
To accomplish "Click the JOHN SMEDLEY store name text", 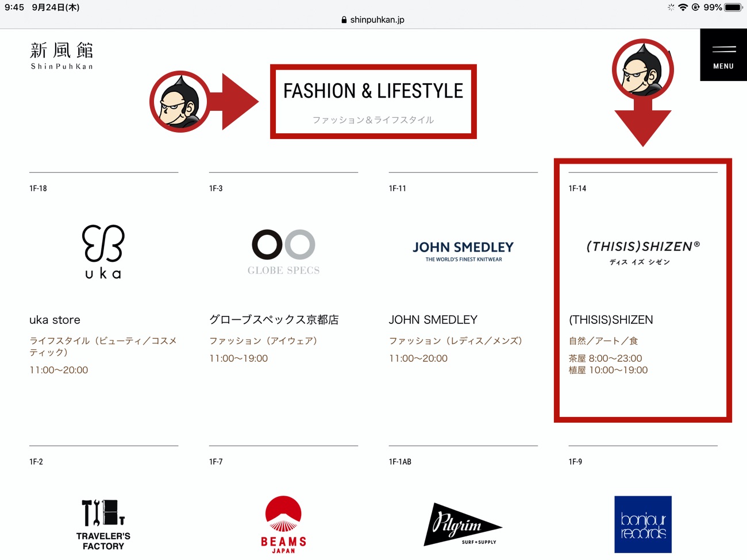I will 433,320.
